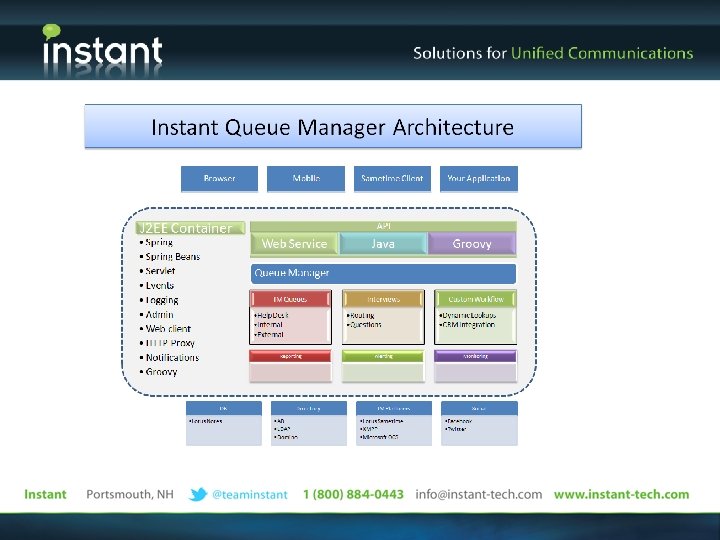Click the 'Servlet' bullet item
This screenshot has height=540, width=720.
157,271
